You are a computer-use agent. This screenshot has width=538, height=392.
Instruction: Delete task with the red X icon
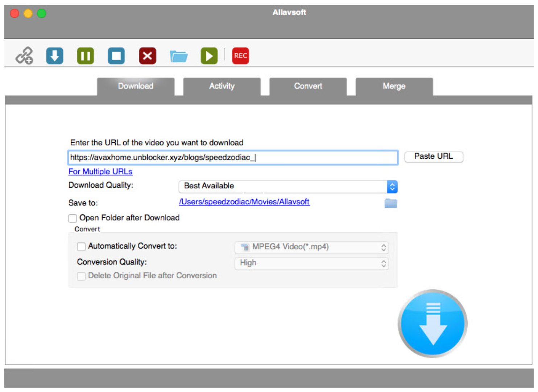pyautogui.click(x=148, y=56)
